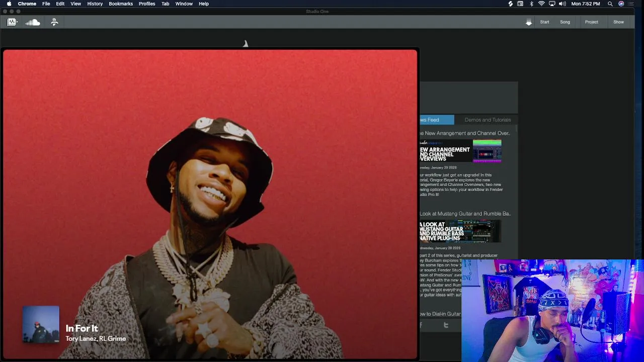Open the Edit menu
Screen dimensions: 644x362
(60, 4)
